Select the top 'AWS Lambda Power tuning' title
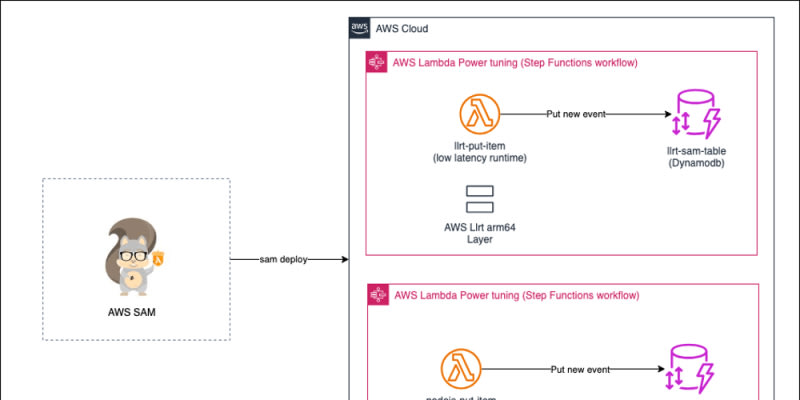800x400 pixels. pyautogui.click(x=516, y=63)
